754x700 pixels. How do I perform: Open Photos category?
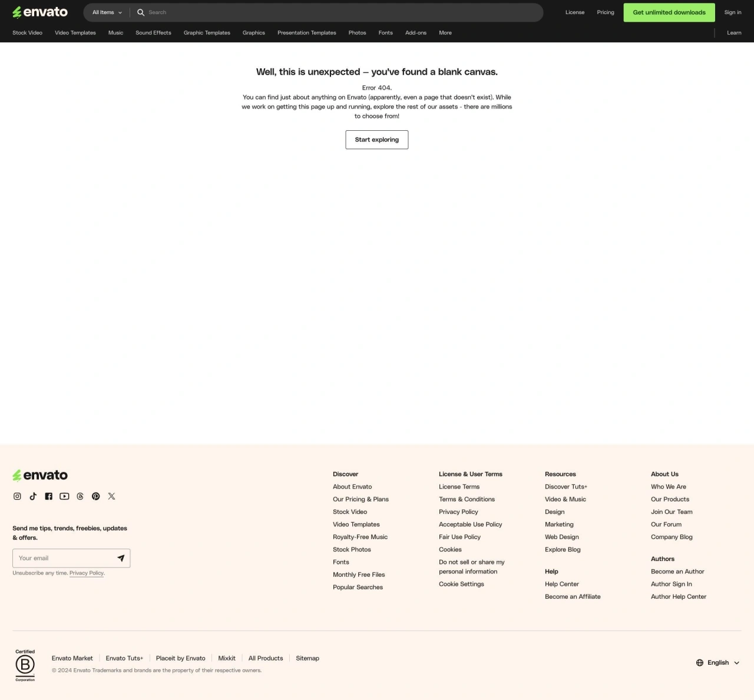(358, 33)
